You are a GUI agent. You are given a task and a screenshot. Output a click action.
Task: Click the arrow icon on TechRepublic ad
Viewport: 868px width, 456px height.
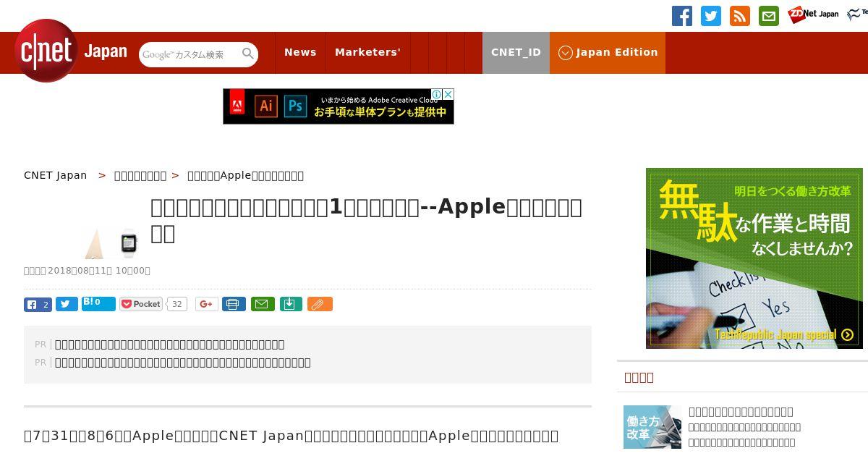(847, 335)
